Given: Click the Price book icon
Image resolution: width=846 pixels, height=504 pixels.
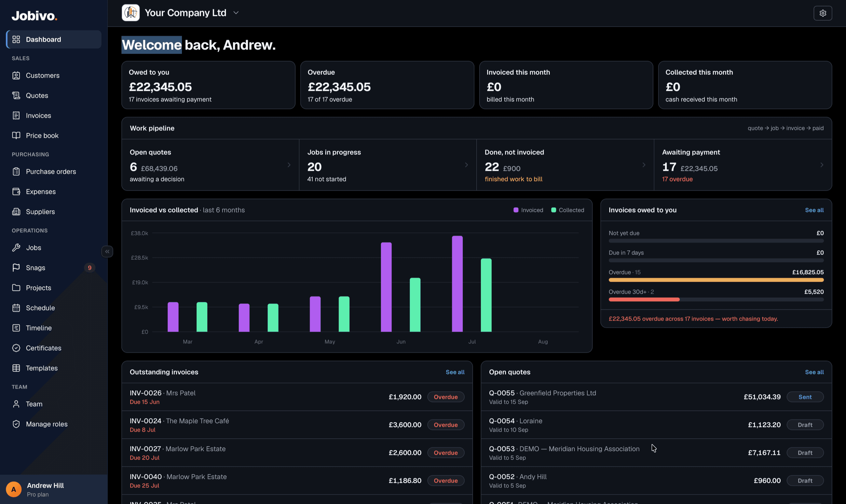Looking at the screenshot, I should click(16, 135).
